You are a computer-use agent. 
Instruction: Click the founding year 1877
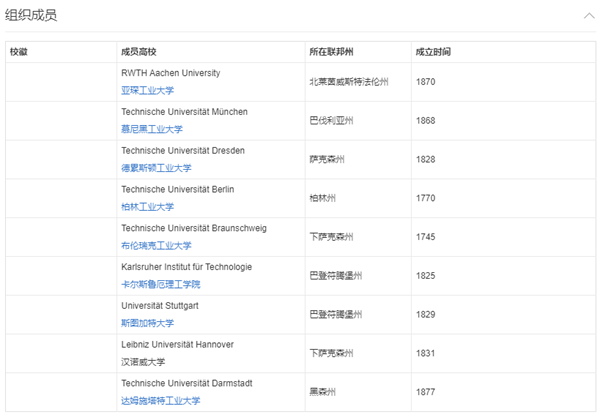coord(426,392)
